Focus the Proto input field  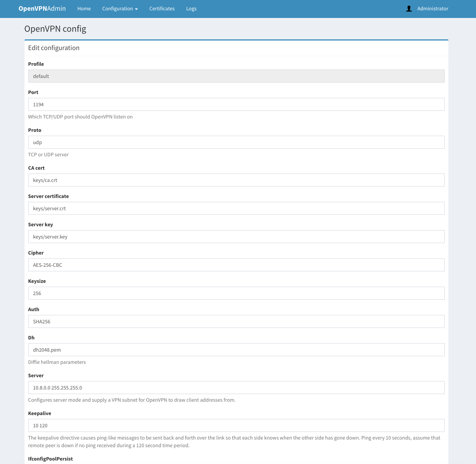(x=236, y=142)
